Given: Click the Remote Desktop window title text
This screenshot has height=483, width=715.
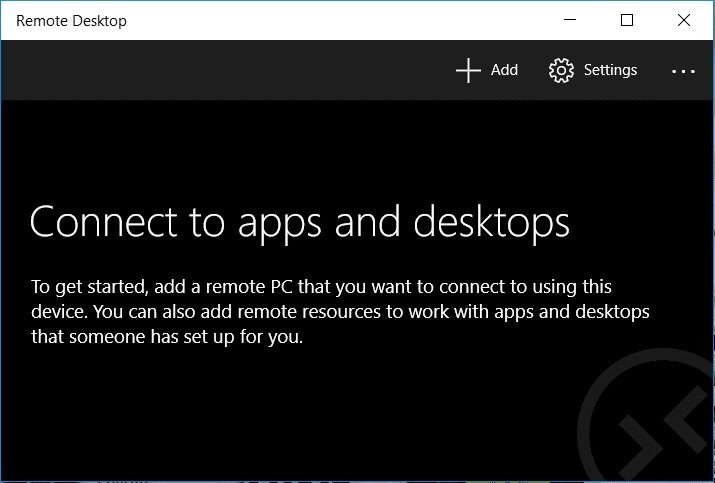Looking at the screenshot, I should (71, 20).
